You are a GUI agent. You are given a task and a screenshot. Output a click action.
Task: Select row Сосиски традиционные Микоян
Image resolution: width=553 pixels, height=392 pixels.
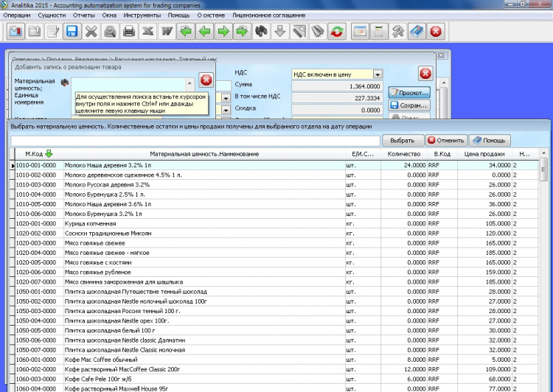[x=276, y=233]
